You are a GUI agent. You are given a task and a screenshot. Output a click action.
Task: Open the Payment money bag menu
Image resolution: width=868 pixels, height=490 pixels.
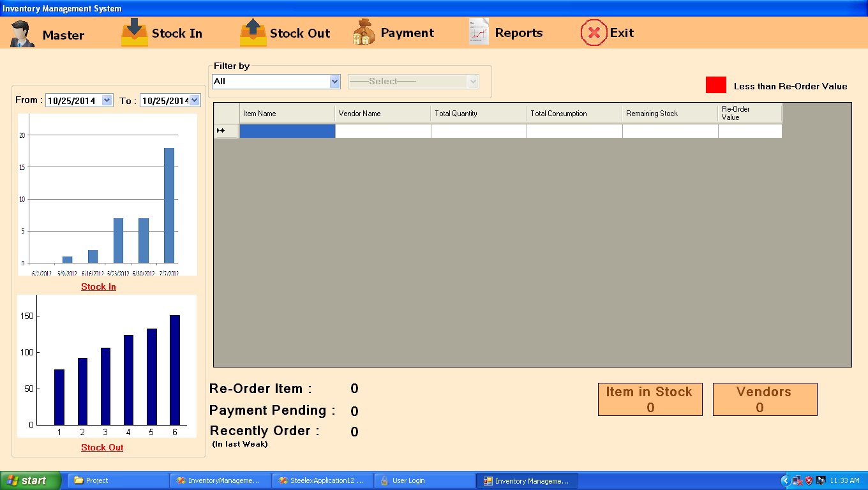click(x=393, y=33)
